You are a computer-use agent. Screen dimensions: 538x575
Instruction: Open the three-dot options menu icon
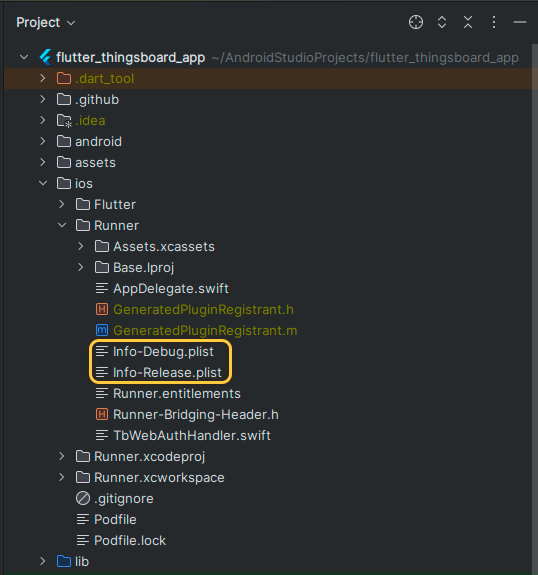point(494,22)
